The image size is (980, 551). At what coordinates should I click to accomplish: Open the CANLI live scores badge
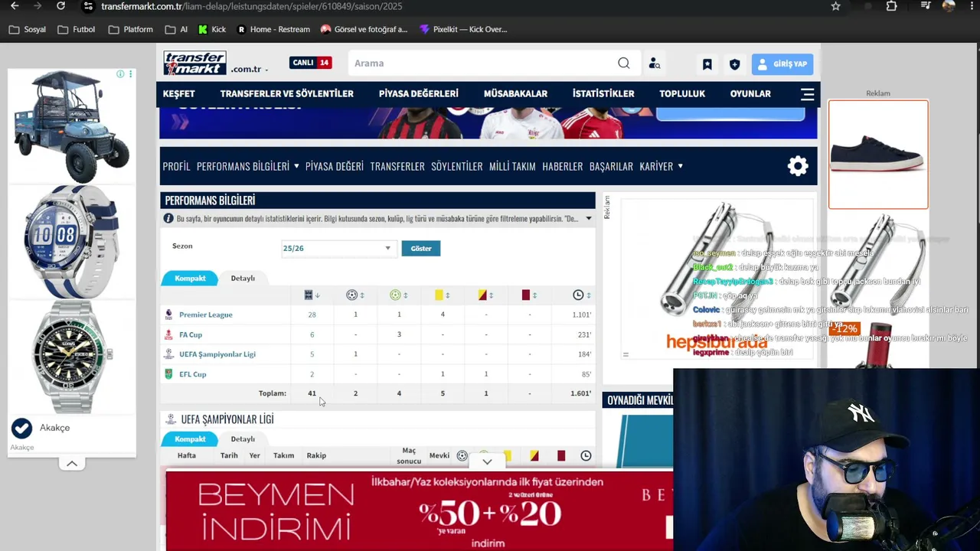pyautogui.click(x=310, y=63)
